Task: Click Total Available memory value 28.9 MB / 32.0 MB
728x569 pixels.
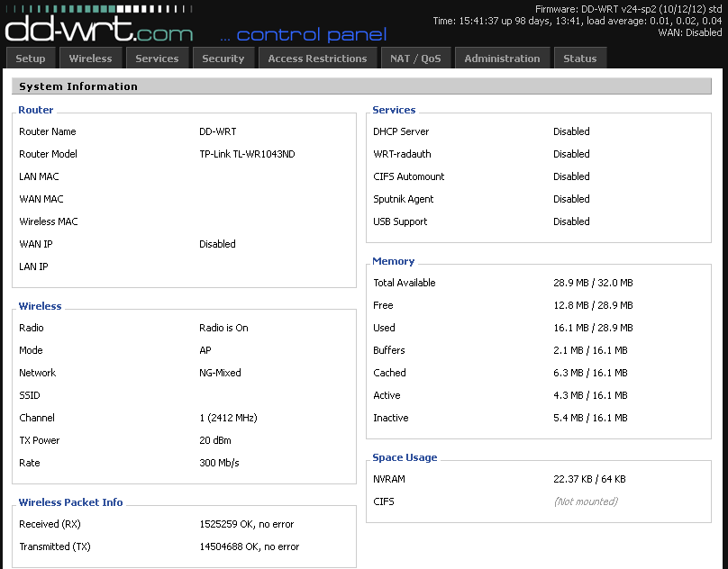Action: click(594, 283)
